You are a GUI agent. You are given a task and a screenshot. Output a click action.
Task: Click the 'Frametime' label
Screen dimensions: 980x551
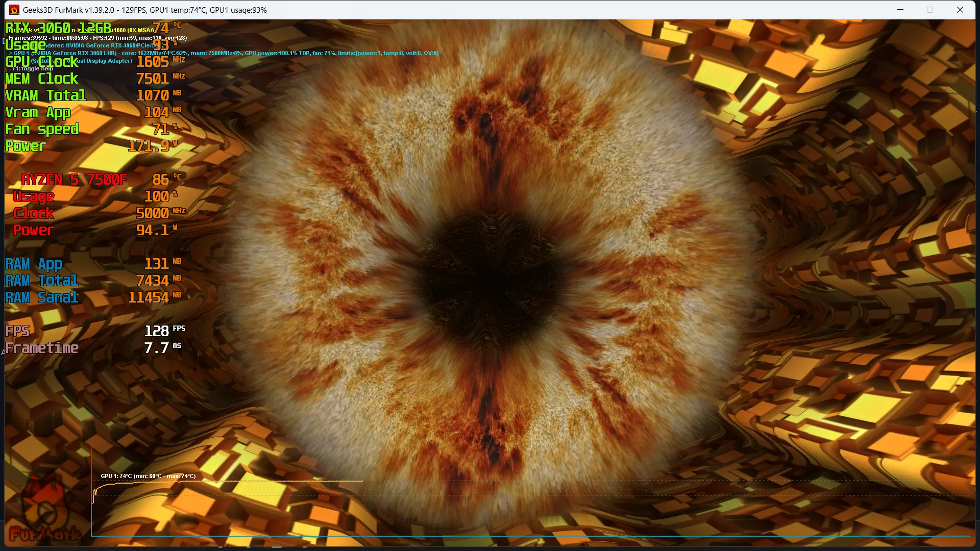click(42, 348)
